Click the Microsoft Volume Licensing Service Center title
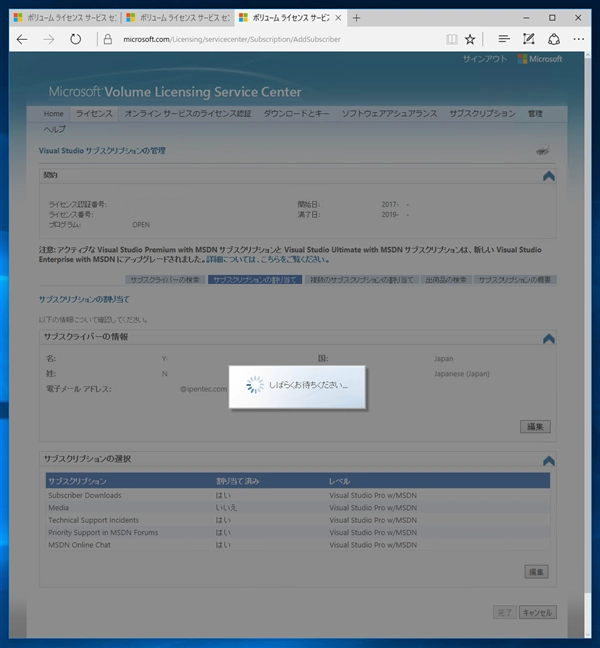Screen dimensions: 600x648 click(175, 92)
